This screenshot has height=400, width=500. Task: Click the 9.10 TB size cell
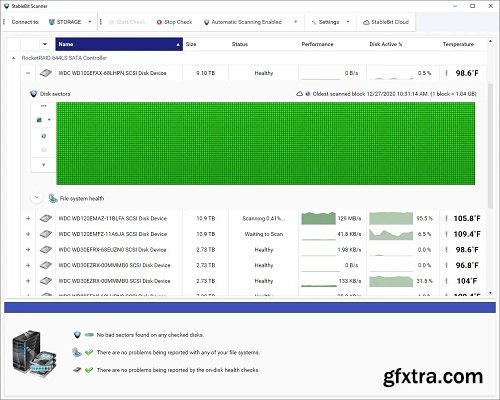[x=206, y=73]
